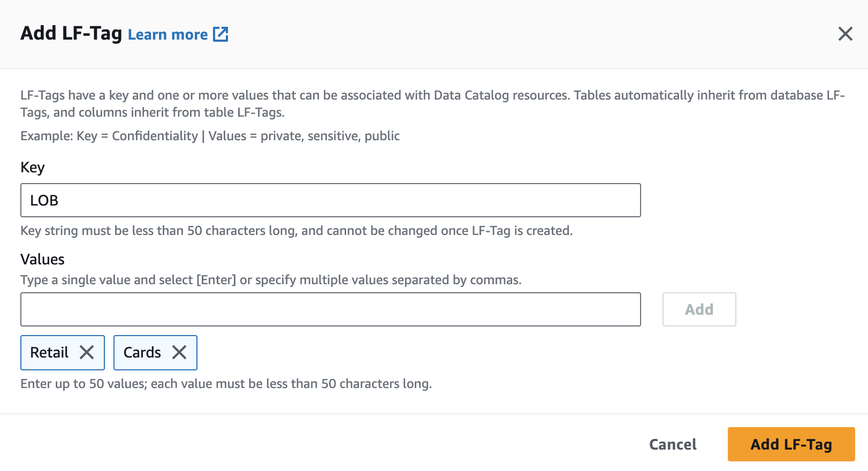Click the Key field label
Viewport: 868px width, 471px height.
(33, 168)
